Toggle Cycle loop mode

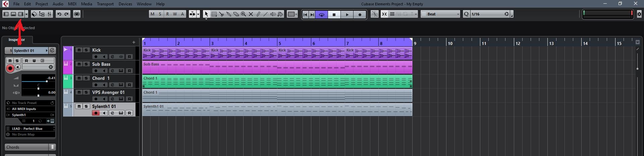point(322,14)
